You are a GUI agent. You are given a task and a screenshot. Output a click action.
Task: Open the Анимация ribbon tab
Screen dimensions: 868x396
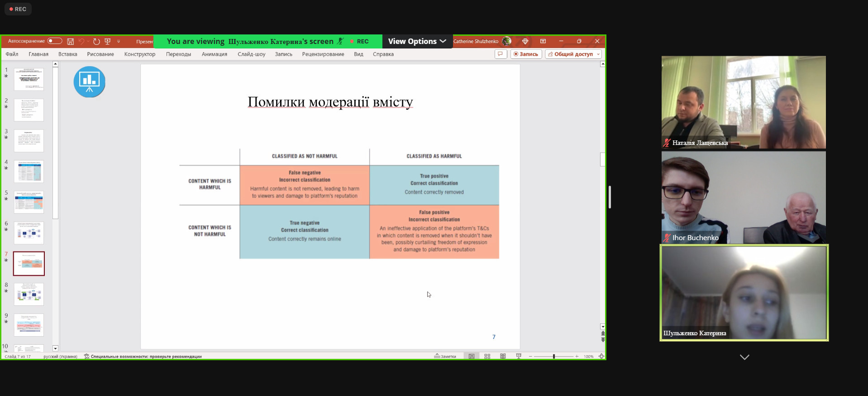[215, 54]
